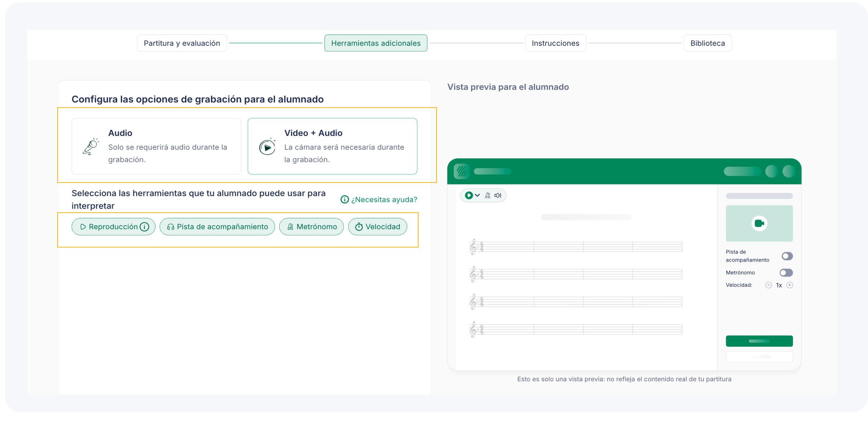868x426 pixels.
Task: Open the Instrucciones step
Action: tap(555, 43)
